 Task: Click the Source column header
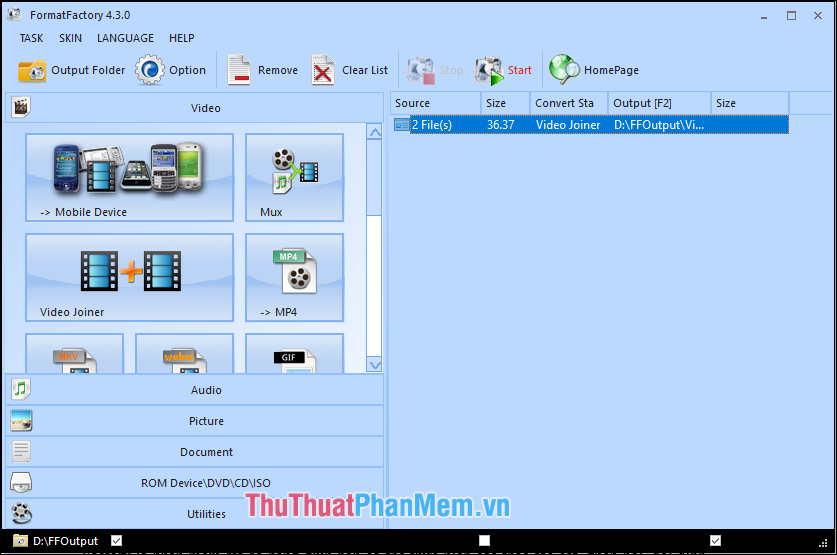point(436,103)
